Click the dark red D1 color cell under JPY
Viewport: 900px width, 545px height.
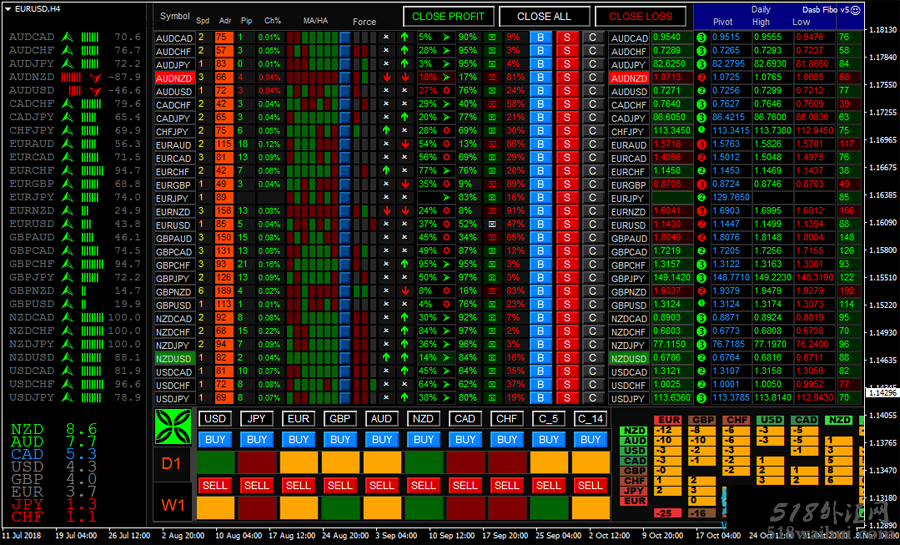coord(257,462)
